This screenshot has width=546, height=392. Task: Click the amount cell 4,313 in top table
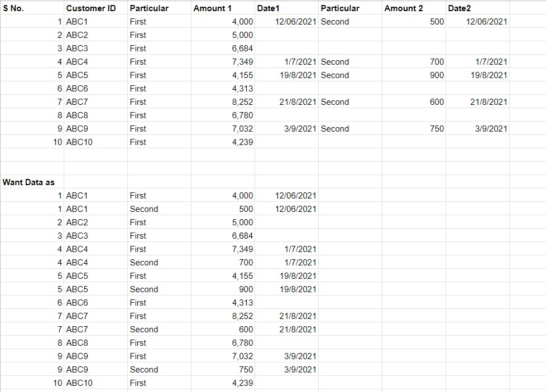click(223, 89)
